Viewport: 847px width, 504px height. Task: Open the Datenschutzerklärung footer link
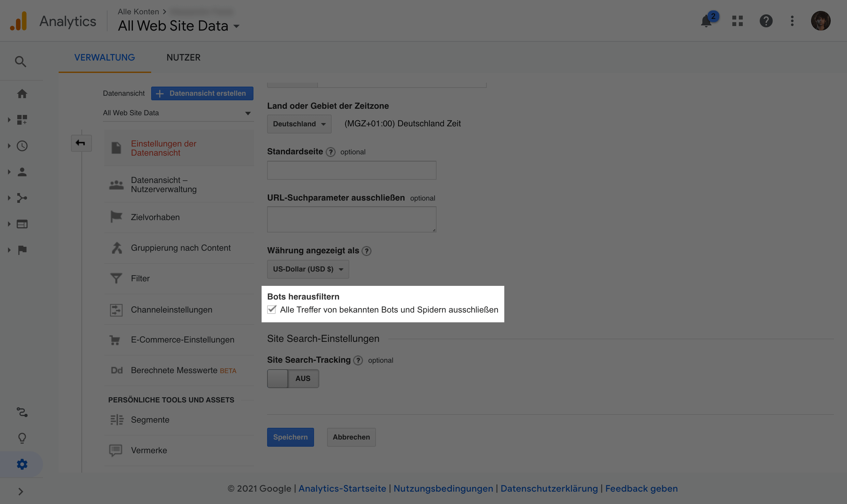[x=549, y=488]
